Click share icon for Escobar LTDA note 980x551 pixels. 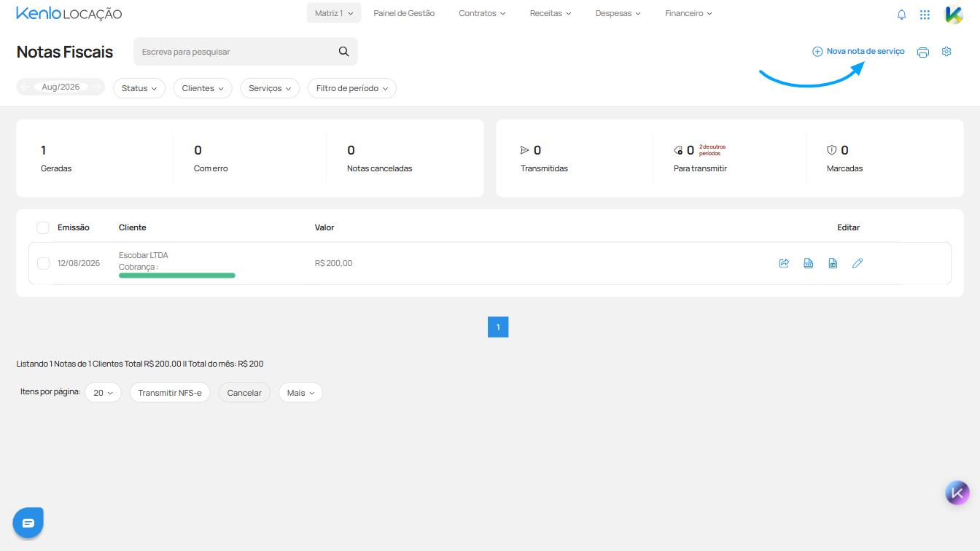point(784,263)
